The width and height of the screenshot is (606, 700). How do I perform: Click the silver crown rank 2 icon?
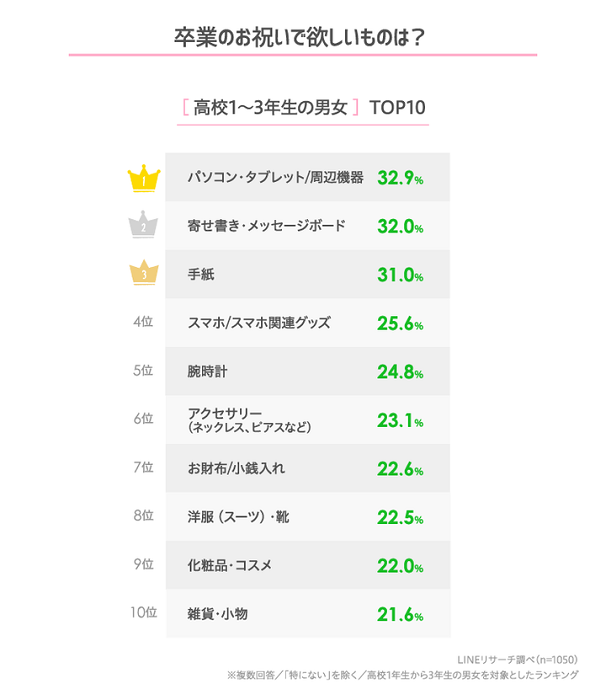143,226
